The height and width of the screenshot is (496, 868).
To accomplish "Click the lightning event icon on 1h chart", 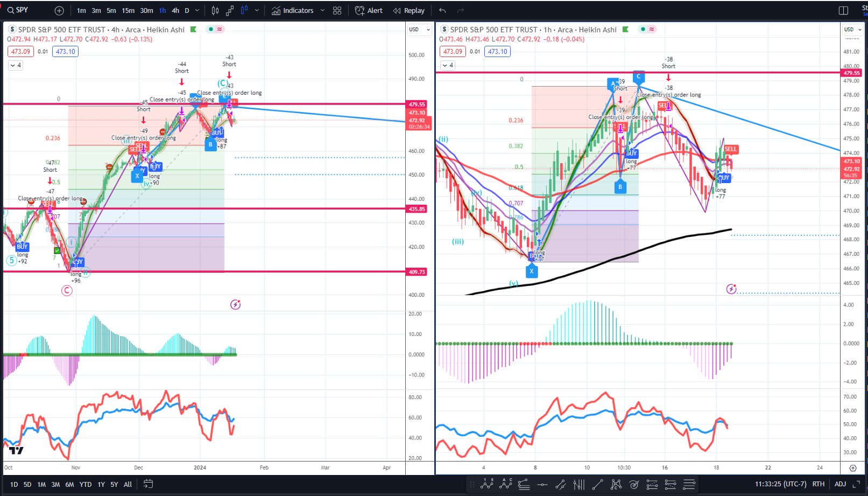I will point(731,289).
